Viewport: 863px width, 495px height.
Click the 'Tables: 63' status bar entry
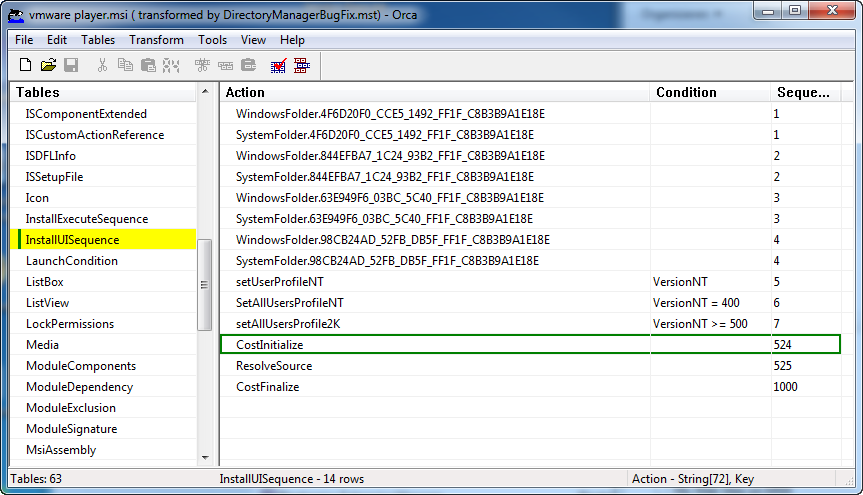(x=36, y=479)
